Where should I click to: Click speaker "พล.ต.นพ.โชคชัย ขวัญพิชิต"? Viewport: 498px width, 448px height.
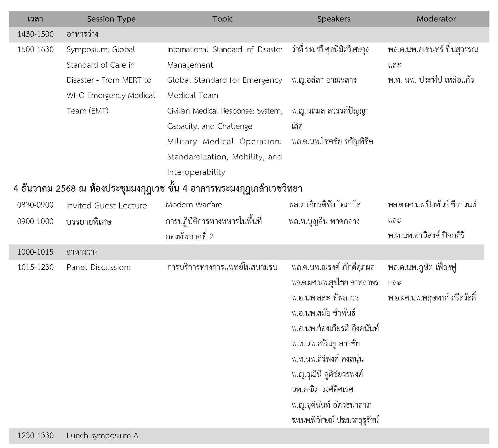(332, 142)
